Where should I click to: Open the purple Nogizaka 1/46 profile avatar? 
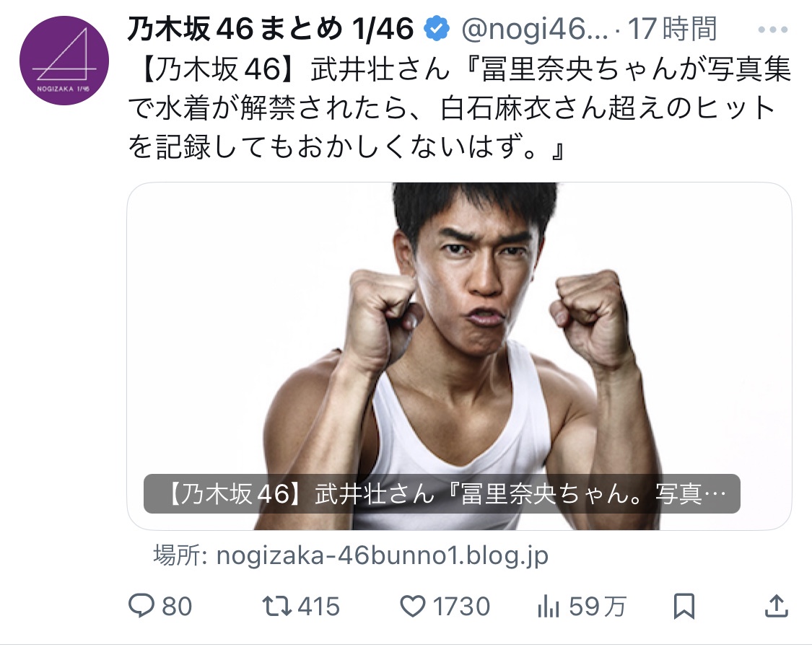[x=64, y=60]
